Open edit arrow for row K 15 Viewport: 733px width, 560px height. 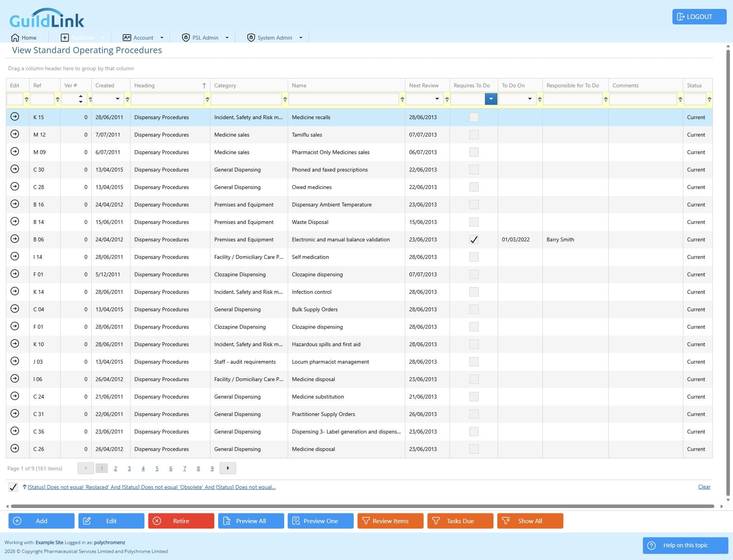point(15,116)
